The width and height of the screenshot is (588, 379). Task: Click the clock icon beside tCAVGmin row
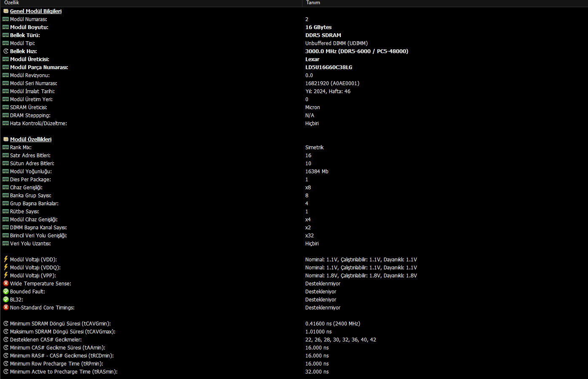pyautogui.click(x=6, y=324)
